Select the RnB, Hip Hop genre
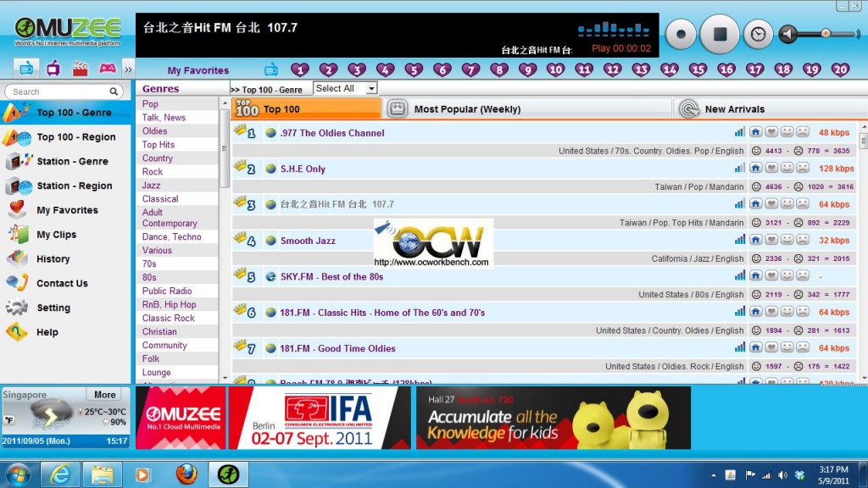Screen dimensions: 868x488 [169, 304]
